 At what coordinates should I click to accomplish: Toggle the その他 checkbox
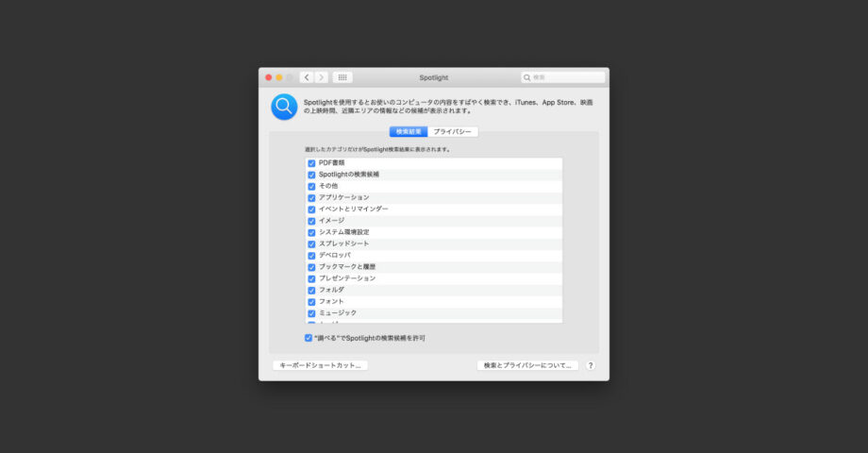point(311,186)
